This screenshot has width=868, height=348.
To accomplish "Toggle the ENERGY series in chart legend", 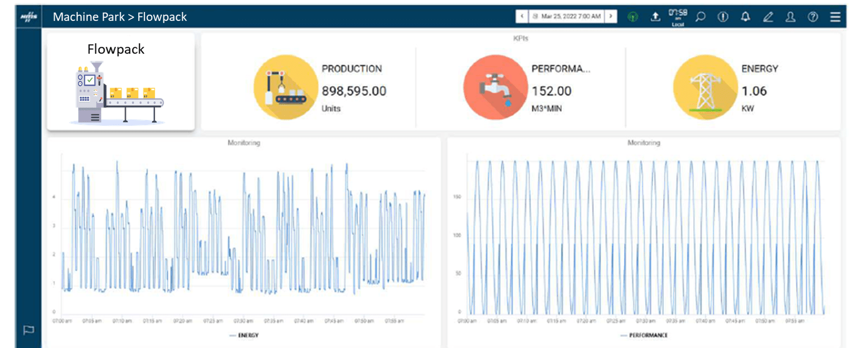I will click(244, 335).
